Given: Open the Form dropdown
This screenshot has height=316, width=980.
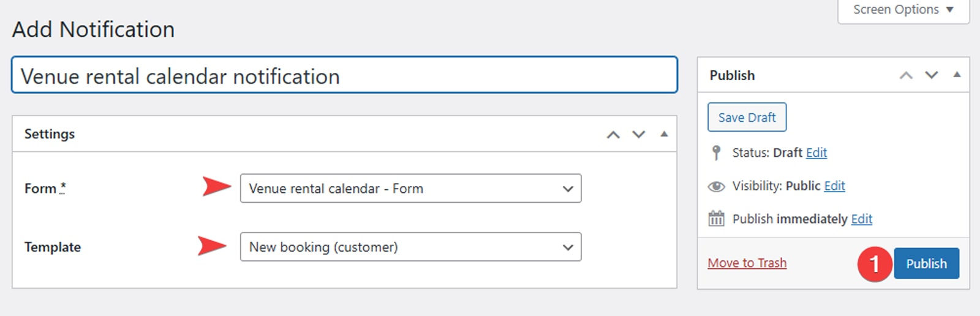Looking at the screenshot, I should click(410, 189).
